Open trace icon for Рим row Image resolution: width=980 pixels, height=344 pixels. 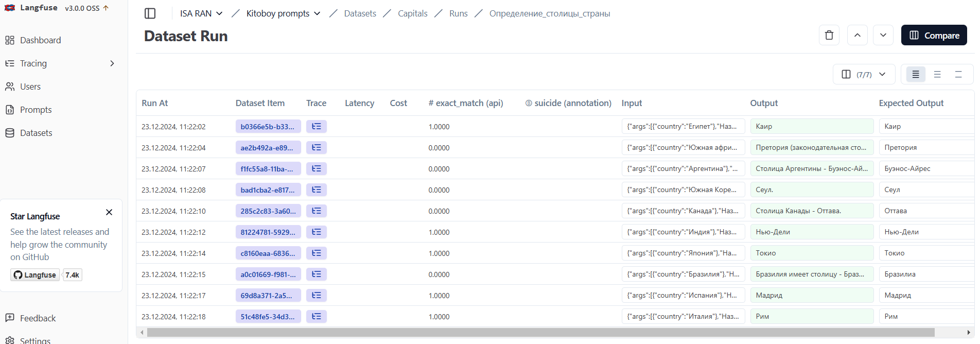click(x=316, y=316)
